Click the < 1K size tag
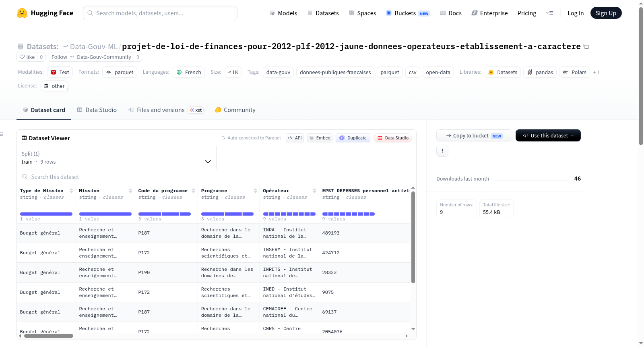 233,72
